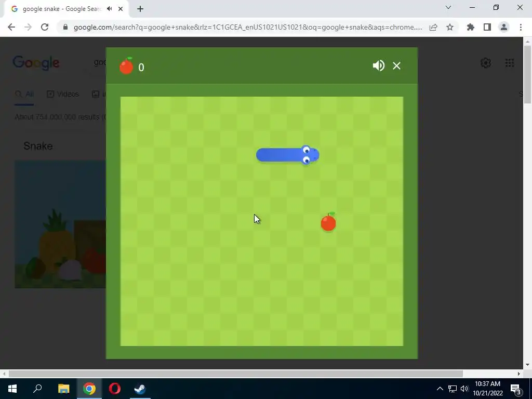
Task: Select the google snake tab
Action: point(66,9)
